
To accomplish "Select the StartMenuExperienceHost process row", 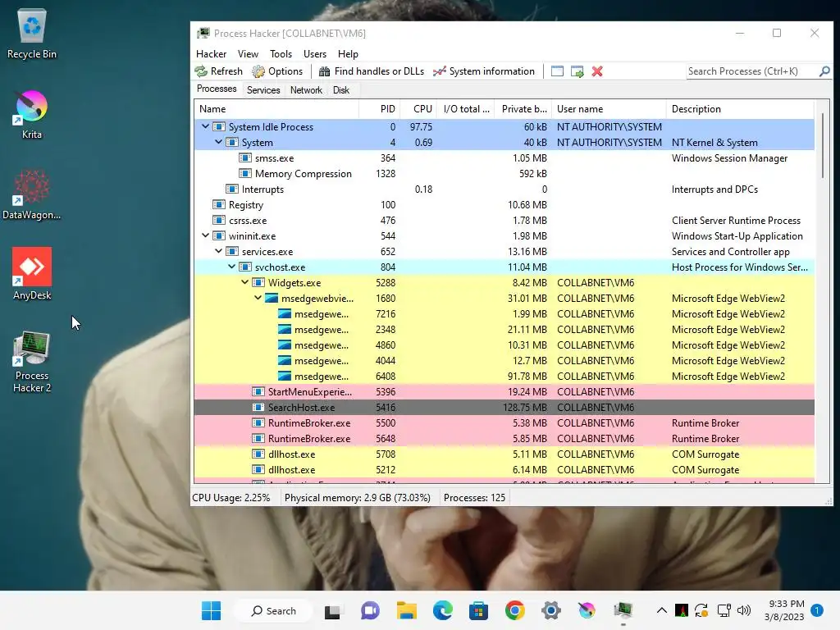I will tap(504, 391).
